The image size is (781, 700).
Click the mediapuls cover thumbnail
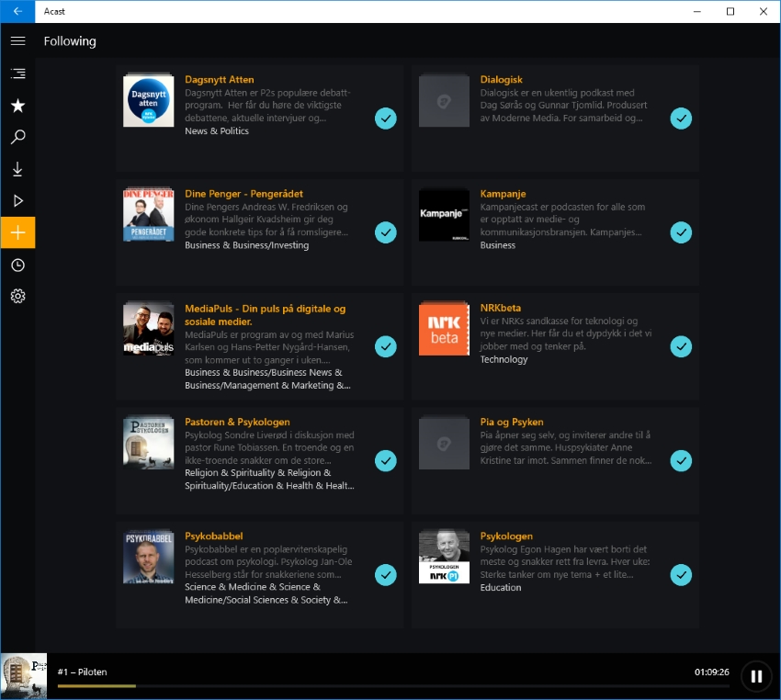click(x=149, y=329)
